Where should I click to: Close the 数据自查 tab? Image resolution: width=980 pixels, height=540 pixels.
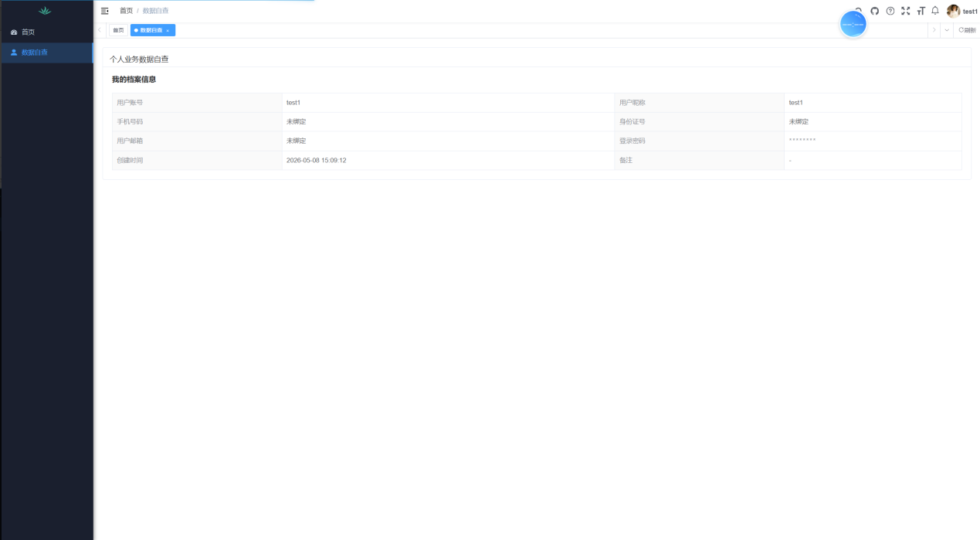[x=168, y=31]
